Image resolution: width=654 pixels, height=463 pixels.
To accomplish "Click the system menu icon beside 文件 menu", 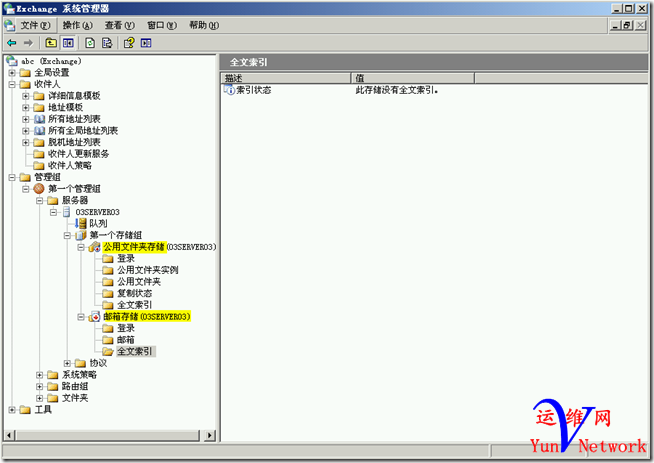I will coord(10,25).
